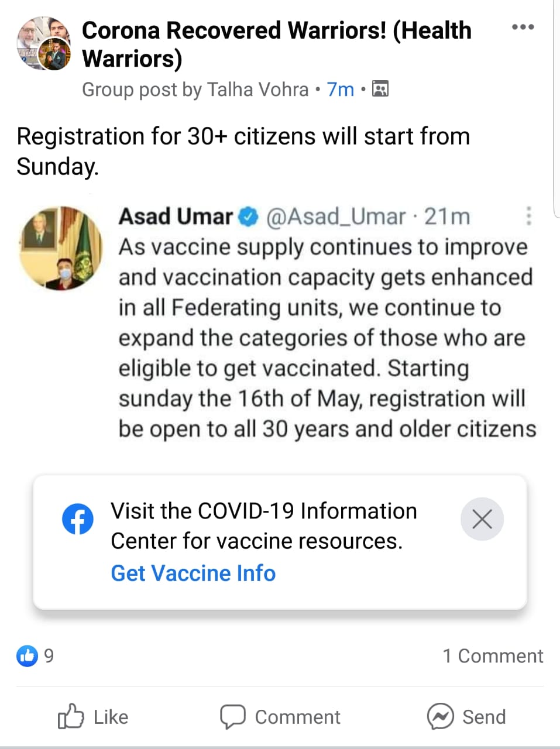Send the post via Messenger icon
This screenshot has height=749, width=560.
(x=466, y=717)
